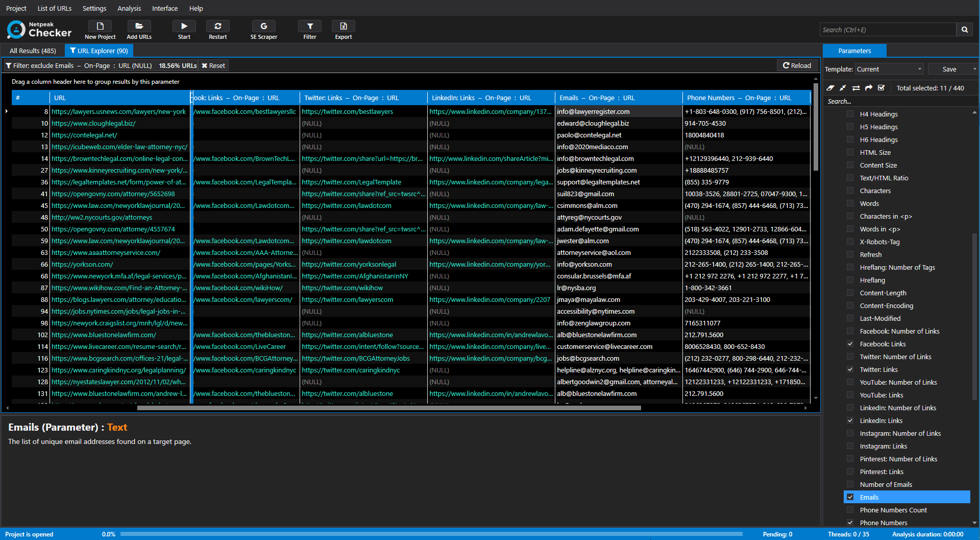Click the eraser icon in Parameters panel

[830, 88]
